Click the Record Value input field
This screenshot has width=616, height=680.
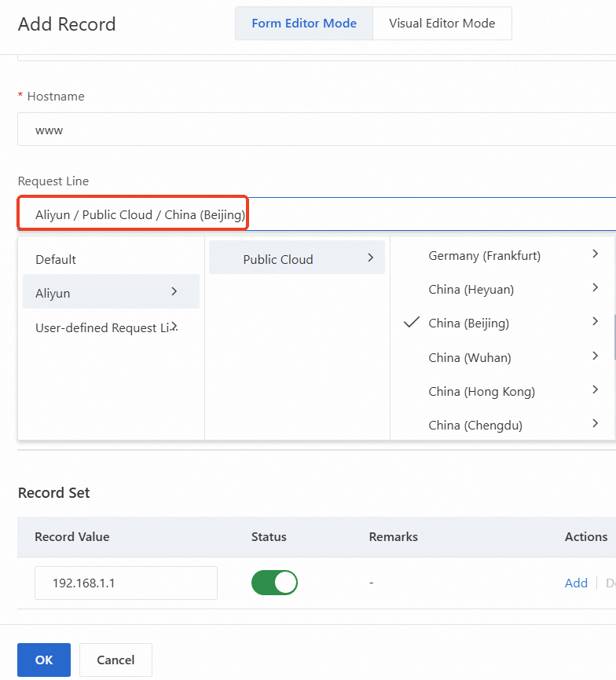[126, 583]
